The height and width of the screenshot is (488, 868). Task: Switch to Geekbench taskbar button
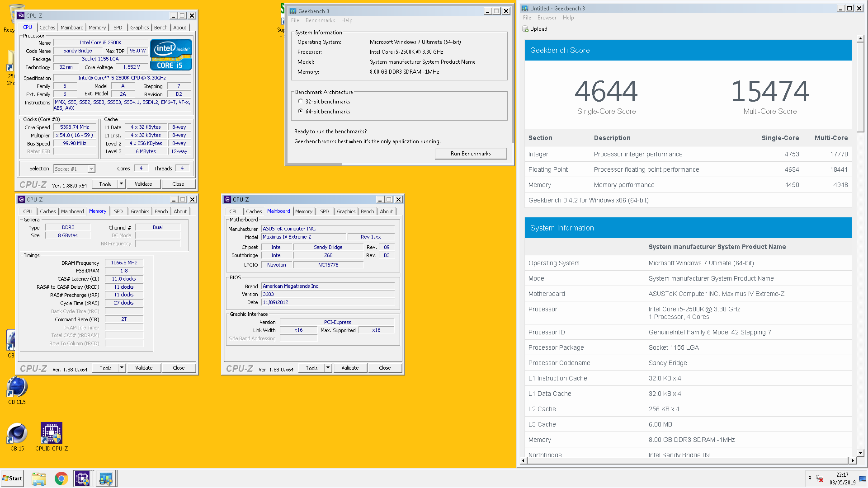(x=106, y=479)
